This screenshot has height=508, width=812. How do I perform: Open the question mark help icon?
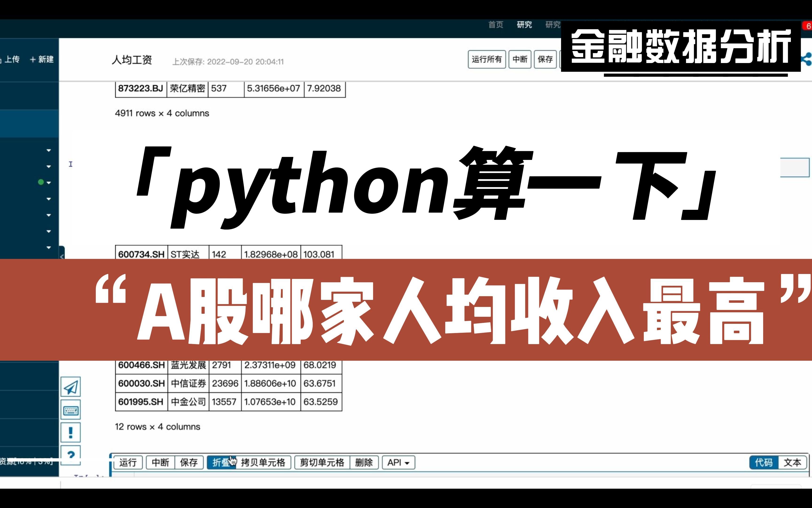coord(70,455)
